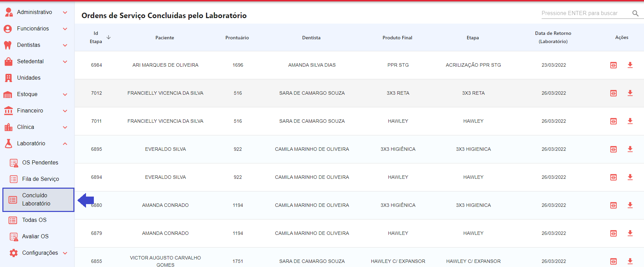Image resolution: width=644 pixels, height=267 pixels.
Task: Collapse the Laboratório menu chevron
Action: click(x=65, y=144)
